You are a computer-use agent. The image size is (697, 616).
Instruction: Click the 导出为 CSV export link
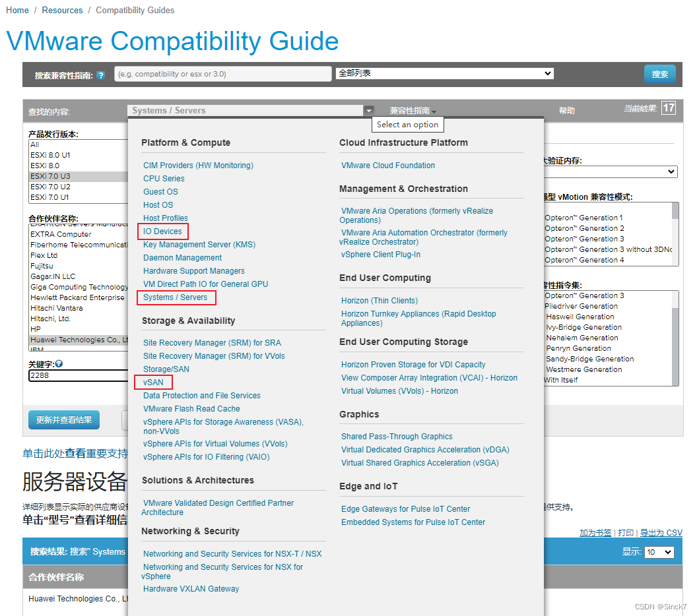click(x=661, y=533)
